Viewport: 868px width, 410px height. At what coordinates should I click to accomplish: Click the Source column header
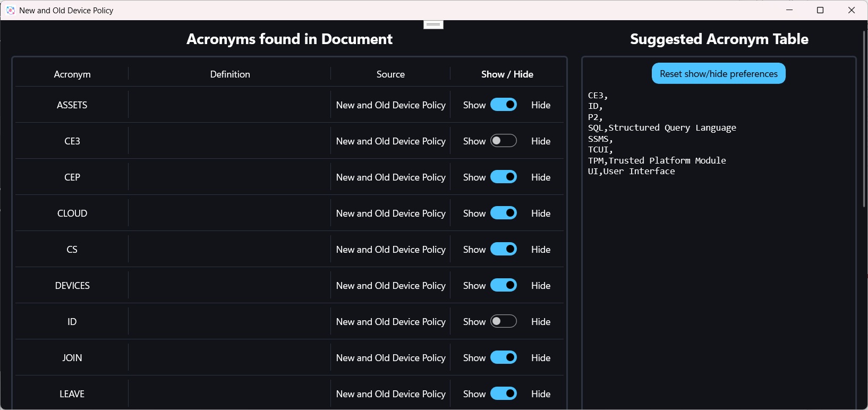pyautogui.click(x=390, y=74)
